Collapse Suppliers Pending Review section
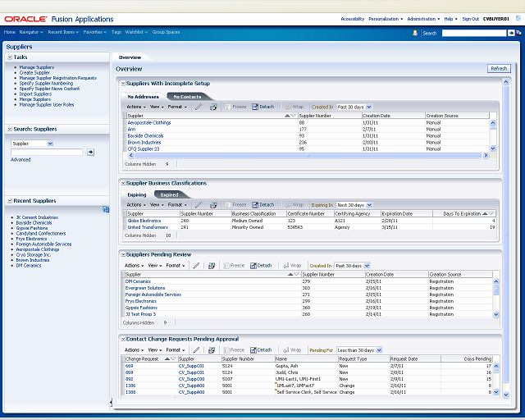Viewport: 525px width, 420px height. [123, 254]
